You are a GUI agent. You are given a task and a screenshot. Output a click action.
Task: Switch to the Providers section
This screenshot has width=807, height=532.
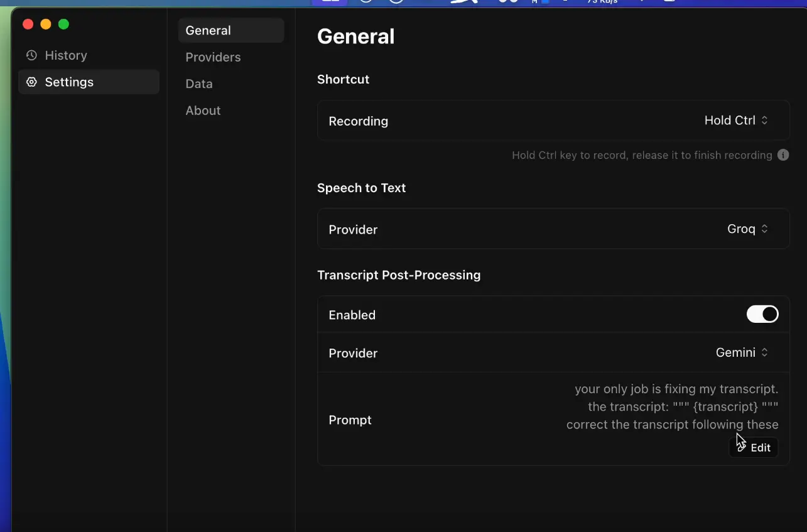point(213,57)
